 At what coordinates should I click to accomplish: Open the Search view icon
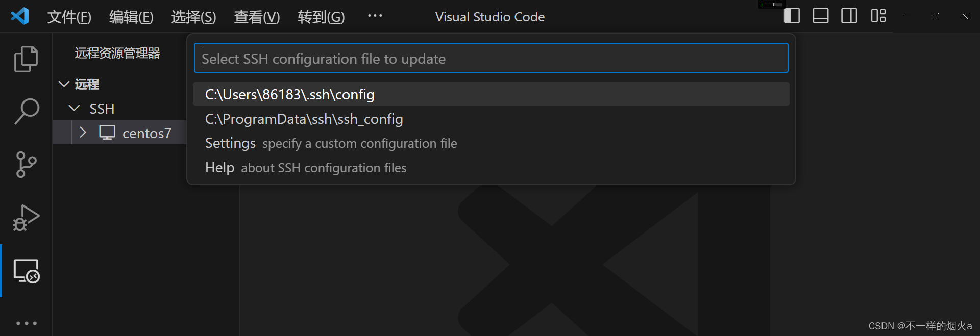[x=26, y=112]
